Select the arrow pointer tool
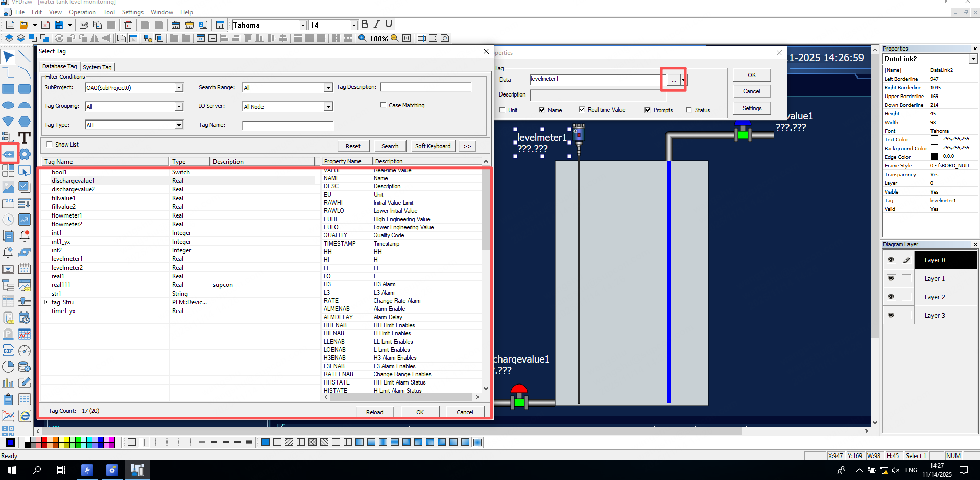This screenshot has height=480, width=980. pyautogui.click(x=9, y=56)
